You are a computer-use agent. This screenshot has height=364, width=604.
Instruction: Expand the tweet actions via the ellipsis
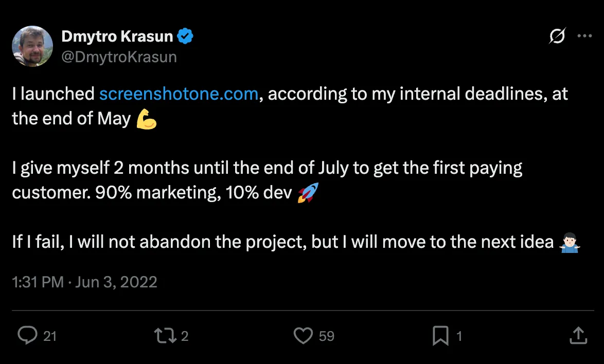tap(584, 35)
